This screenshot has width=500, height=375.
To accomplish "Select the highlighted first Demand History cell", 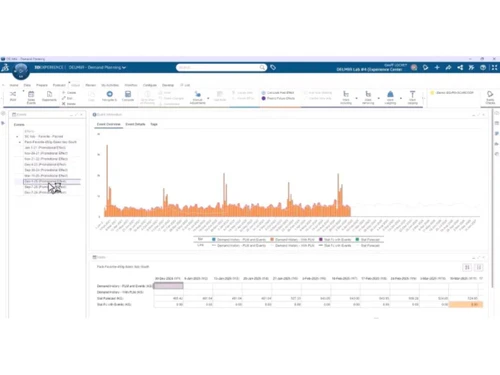I will (x=168, y=286).
